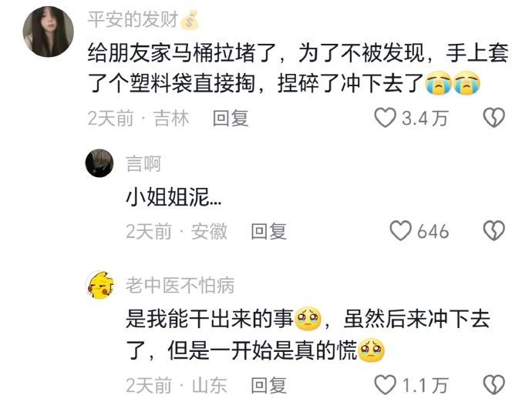
Task: Like the comment by 言啊
Action: [401, 231]
